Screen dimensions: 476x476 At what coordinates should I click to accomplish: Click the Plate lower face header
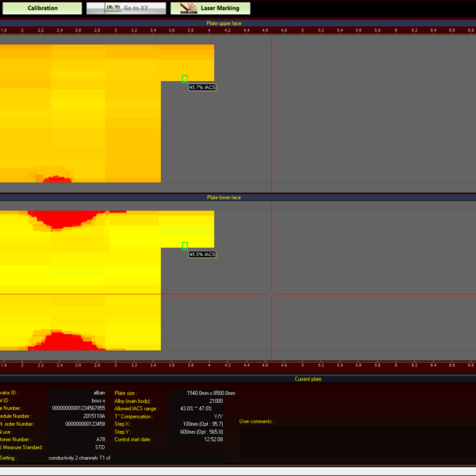(x=224, y=198)
